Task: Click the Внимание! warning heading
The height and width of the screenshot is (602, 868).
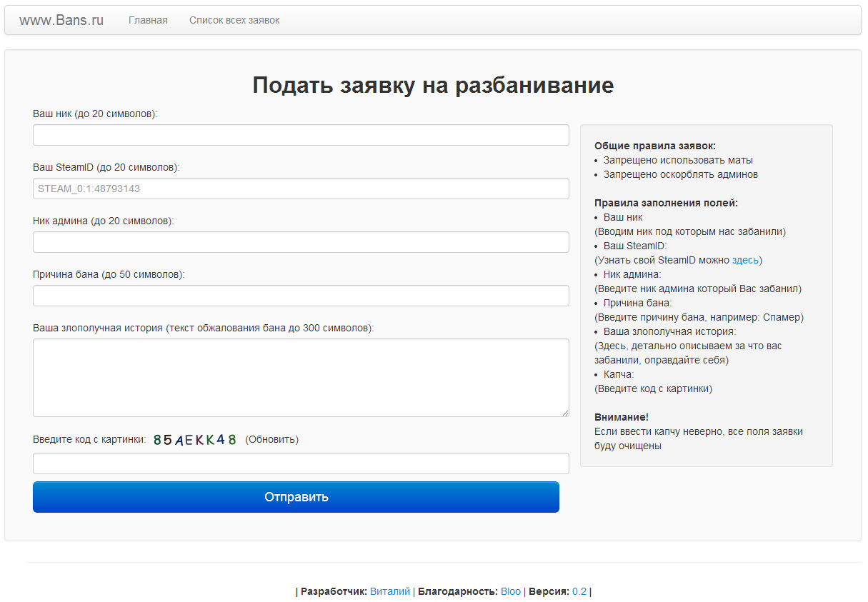Action: pos(622,417)
